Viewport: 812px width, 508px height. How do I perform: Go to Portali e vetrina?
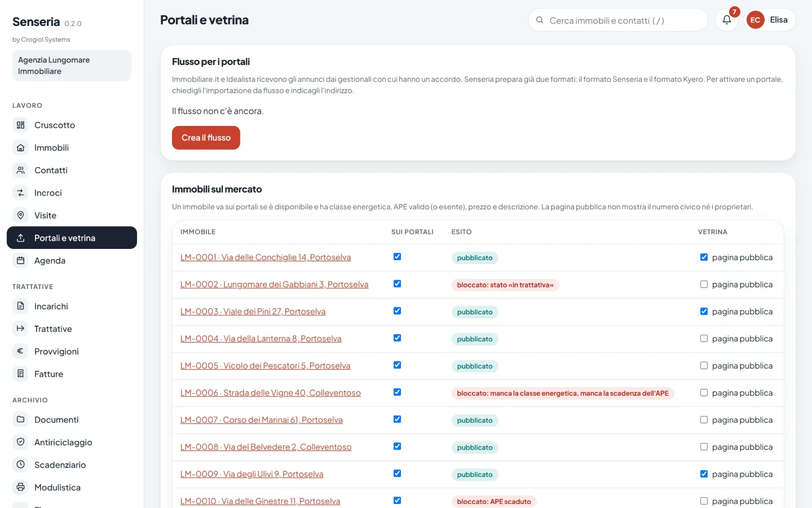pyautogui.click(x=72, y=238)
